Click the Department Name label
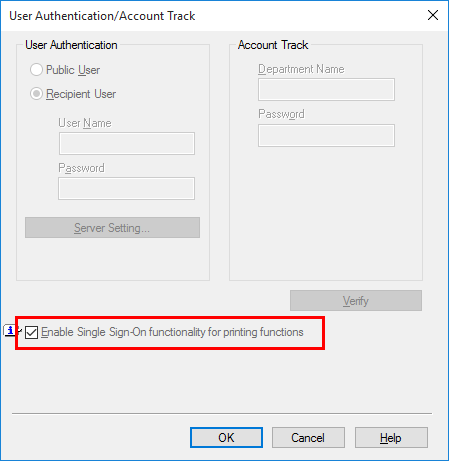Image resolution: width=449 pixels, height=461 pixels. point(301,69)
